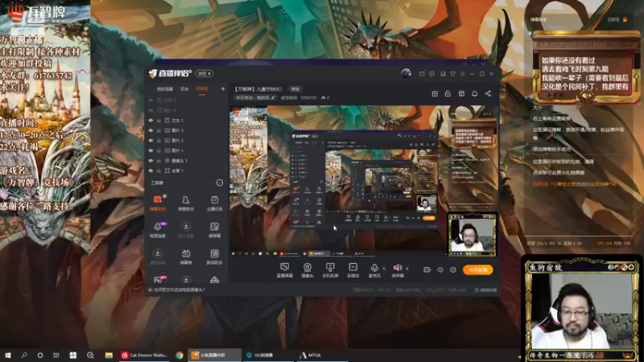Click room number 5094185
The width and height of the screenshot is (644, 362).
tap(308, 97)
